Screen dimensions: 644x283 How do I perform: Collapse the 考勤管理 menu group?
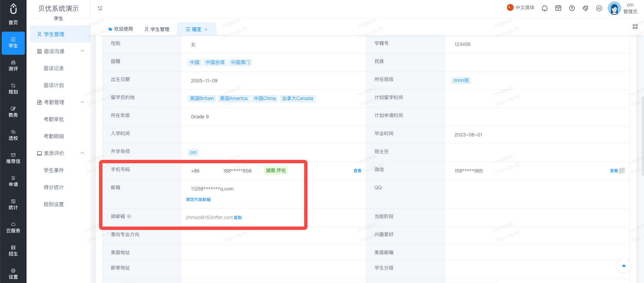pyautogui.click(x=82, y=102)
